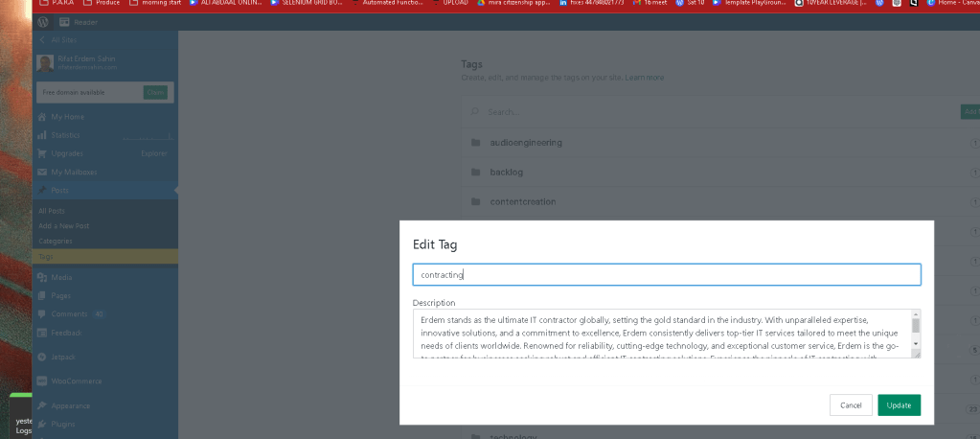This screenshot has width=980, height=439.
Task: Click the Free domain available text
Action: pos(74,93)
